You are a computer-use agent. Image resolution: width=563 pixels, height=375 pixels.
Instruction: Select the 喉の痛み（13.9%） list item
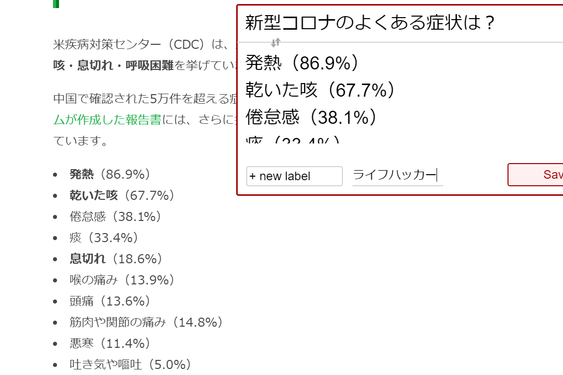pyautogui.click(x=122, y=280)
